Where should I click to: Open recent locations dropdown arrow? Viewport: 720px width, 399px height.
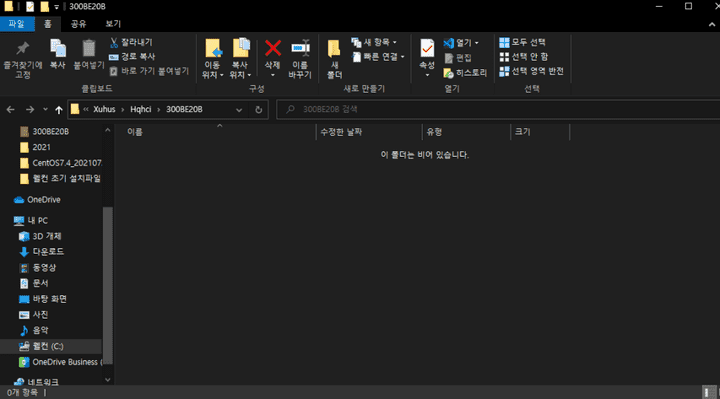point(45,109)
